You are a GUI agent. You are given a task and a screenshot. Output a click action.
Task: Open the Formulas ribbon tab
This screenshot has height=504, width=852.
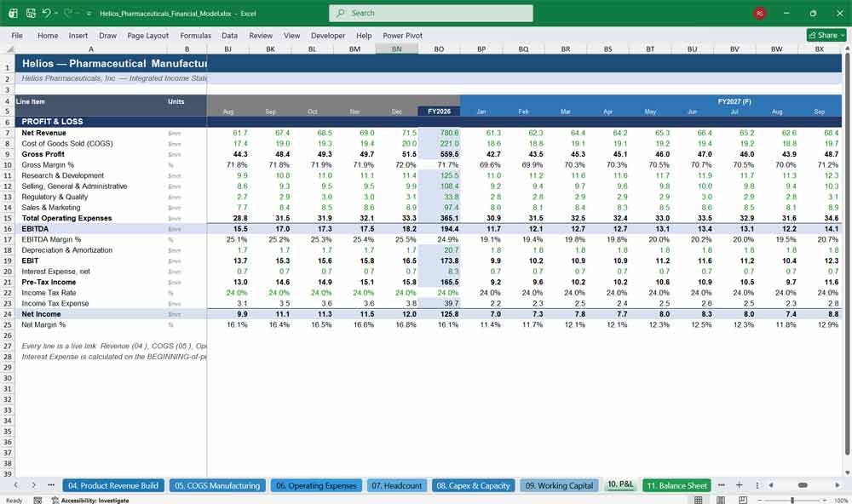(196, 35)
